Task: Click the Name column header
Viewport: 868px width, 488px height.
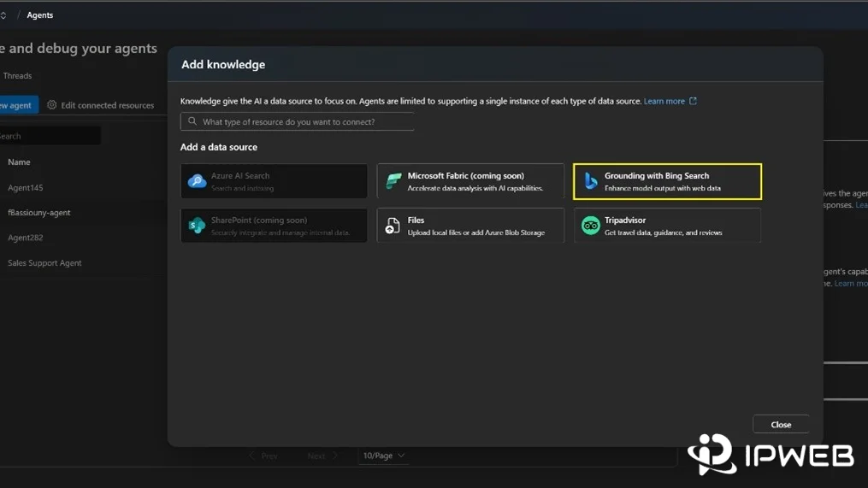Action: (19, 162)
